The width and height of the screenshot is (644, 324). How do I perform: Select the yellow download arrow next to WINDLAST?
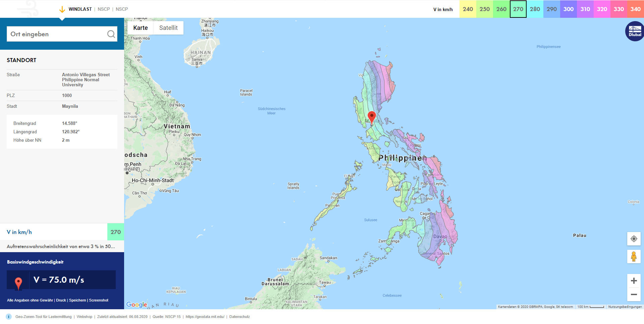tap(61, 9)
